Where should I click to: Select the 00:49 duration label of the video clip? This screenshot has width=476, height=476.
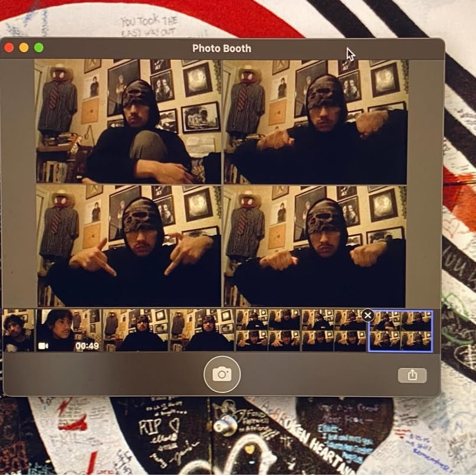tap(87, 345)
